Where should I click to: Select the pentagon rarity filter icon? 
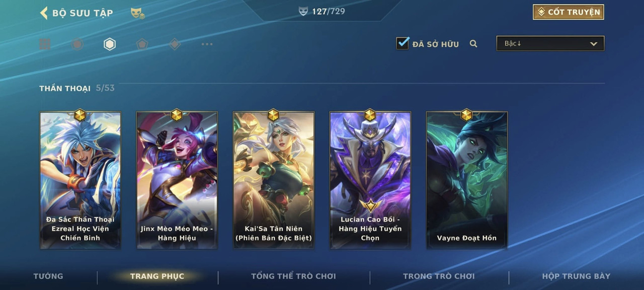[142, 44]
